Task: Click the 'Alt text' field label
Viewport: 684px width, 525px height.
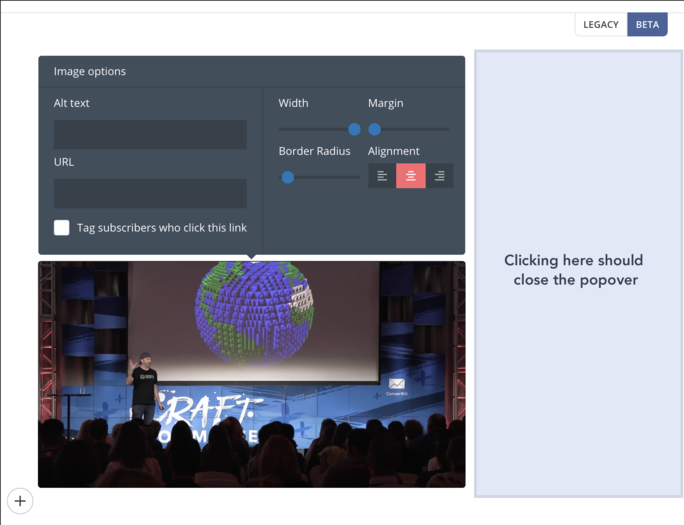Action: (x=72, y=103)
